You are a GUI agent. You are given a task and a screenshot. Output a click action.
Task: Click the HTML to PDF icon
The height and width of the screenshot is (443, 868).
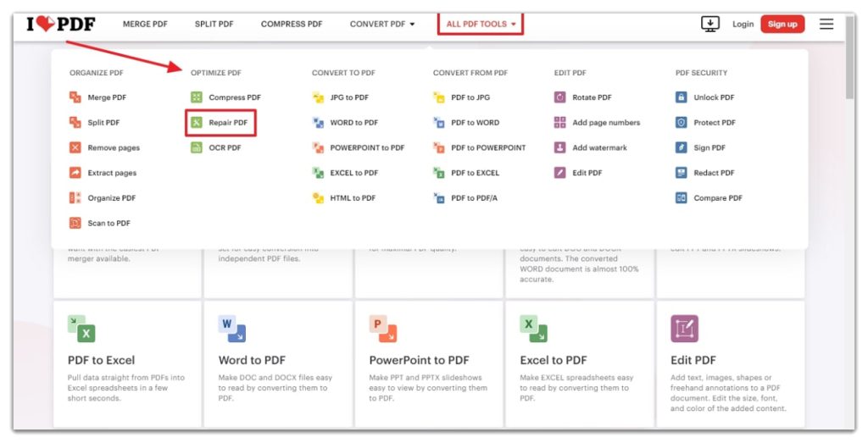point(318,198)
